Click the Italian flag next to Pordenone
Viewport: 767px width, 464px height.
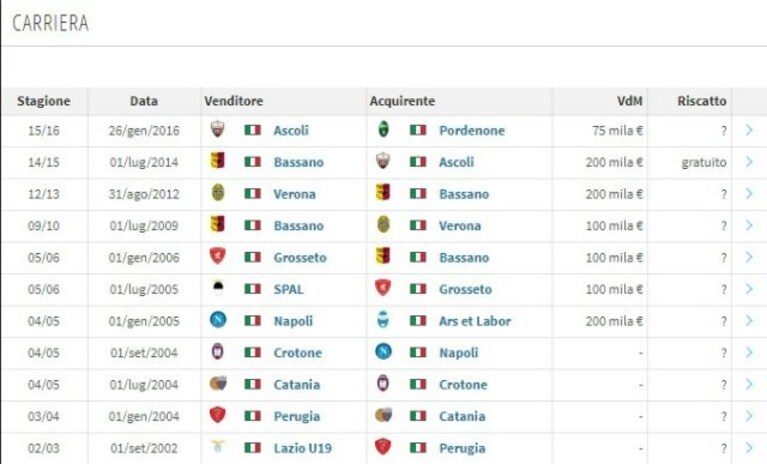(418, 130)
